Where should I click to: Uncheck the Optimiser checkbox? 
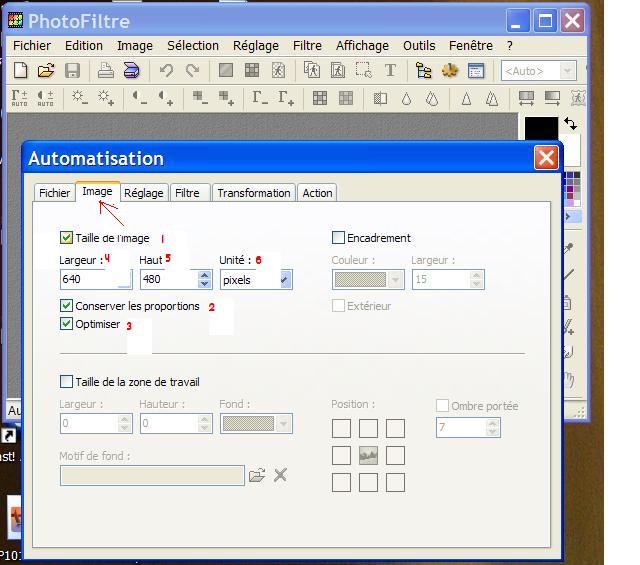coord(66,324)
